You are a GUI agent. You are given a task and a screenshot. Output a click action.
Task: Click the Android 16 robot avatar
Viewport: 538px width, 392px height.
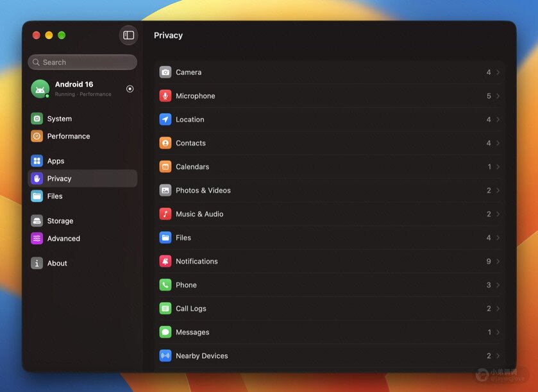point(40,89)
